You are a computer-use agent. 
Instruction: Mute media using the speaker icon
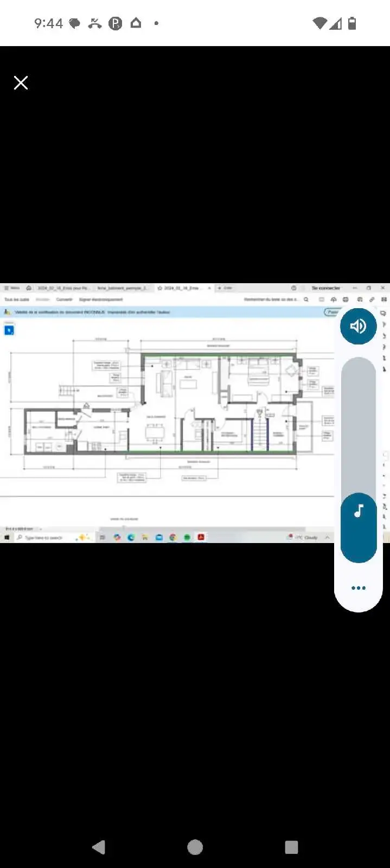coord(358,326)
